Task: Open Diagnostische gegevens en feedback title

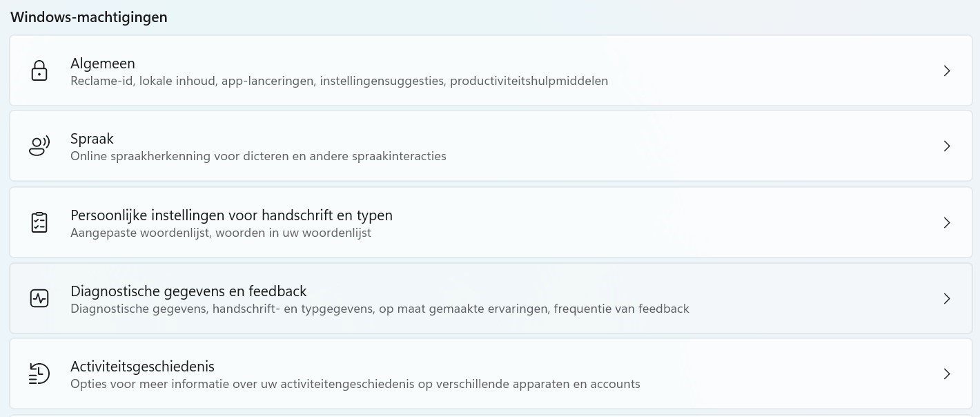Action: [x=188, y=291]
